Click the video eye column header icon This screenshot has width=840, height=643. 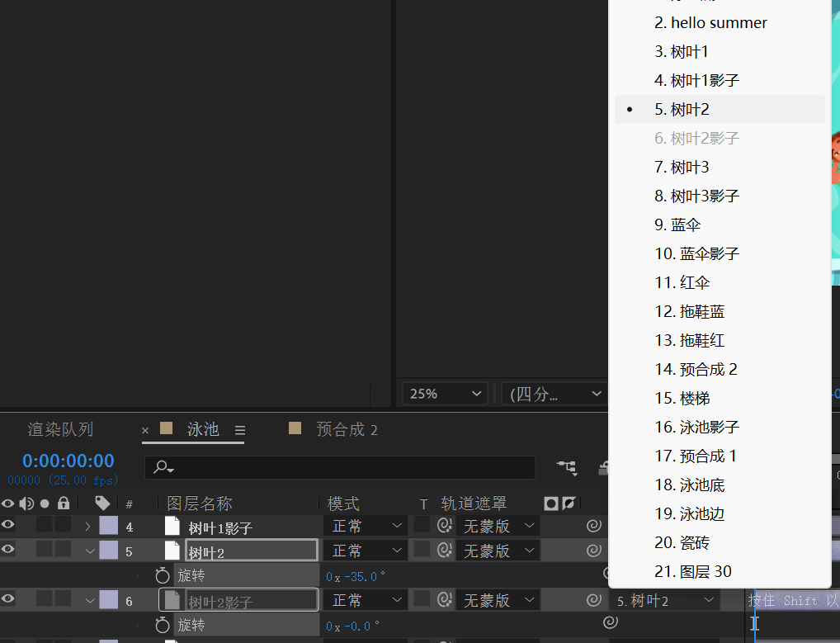(x=7, y=504)
